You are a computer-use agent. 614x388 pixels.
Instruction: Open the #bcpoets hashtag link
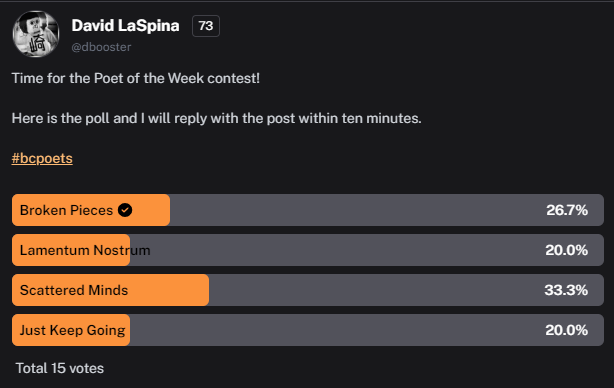tap(42, 158)
